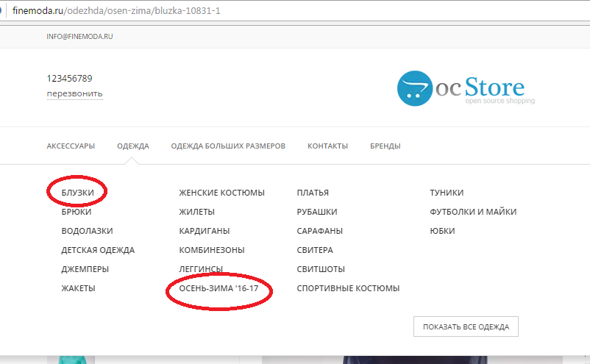Select the ЮБКИ category
The image size is (590, 364).
point(443,231)
